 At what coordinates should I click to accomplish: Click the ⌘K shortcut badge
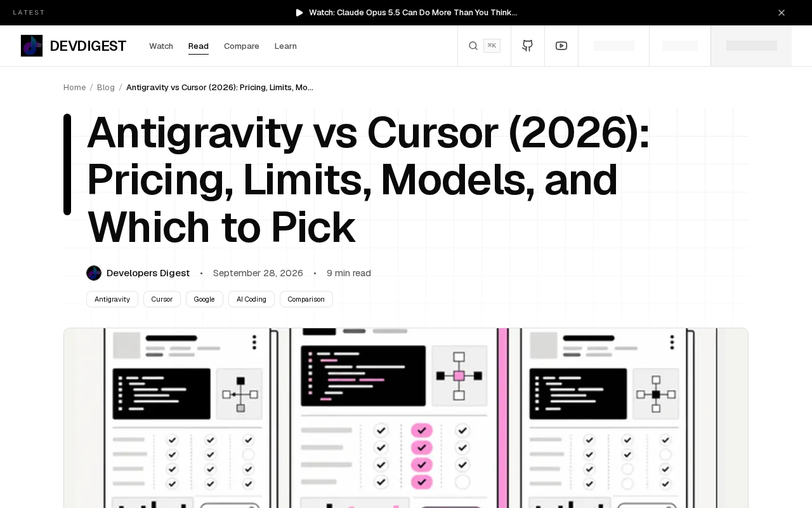(492, 46)
